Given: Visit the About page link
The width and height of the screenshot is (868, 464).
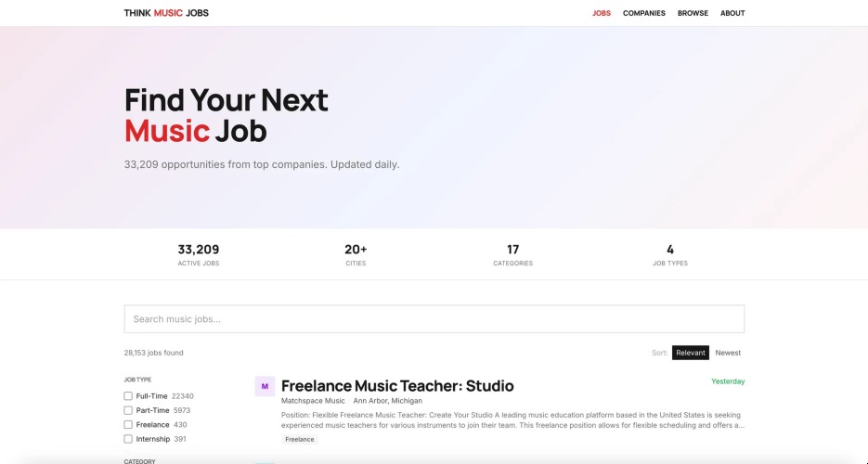Looking at the screenshot, I should [732, 13].
